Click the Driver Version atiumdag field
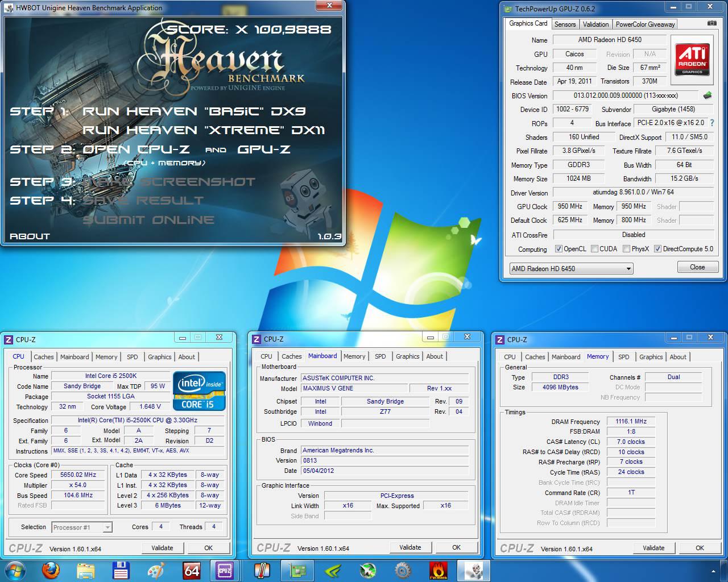 tap(634, 192)
